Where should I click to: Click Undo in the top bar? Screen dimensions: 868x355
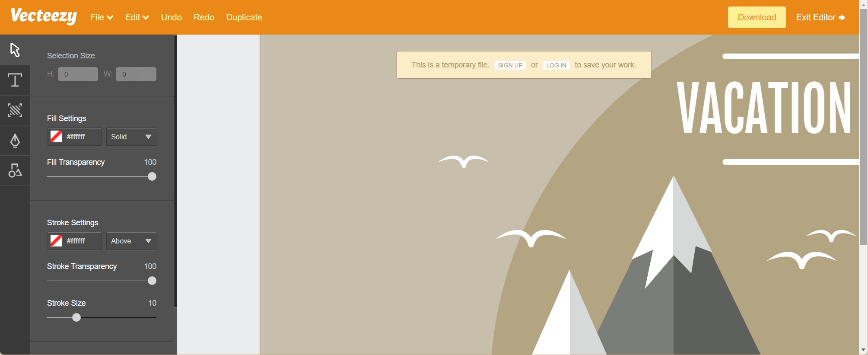[172, 17]
